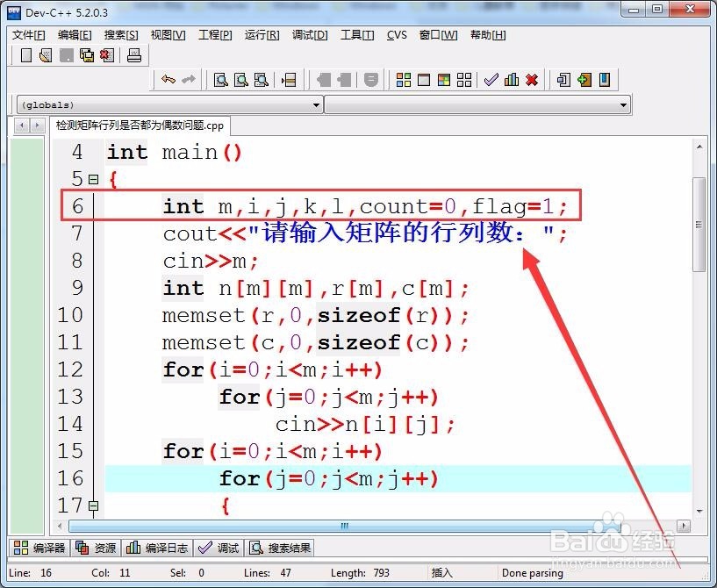The image size is (717, 588).
Task: Collapse code fold at line 17
Action: (x=94, y=506)
